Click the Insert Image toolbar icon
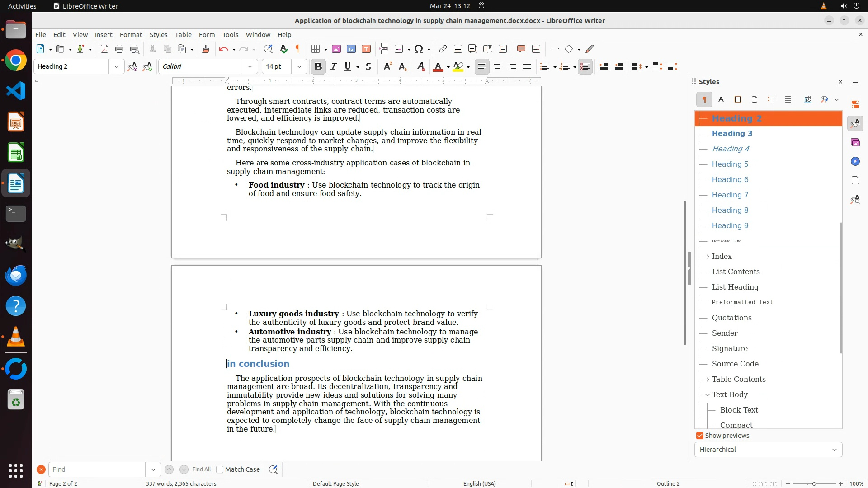868x488 pixels. (336, 49)
